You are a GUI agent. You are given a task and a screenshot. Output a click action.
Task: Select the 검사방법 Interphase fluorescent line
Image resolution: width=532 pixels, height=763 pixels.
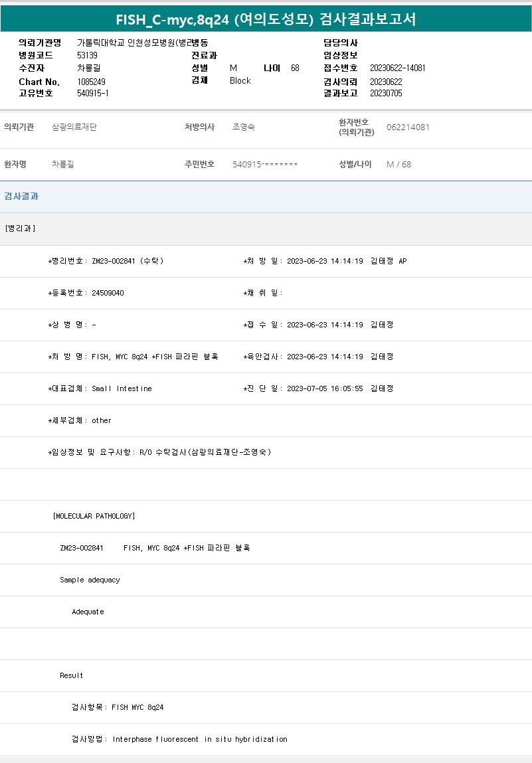[179, 739]
